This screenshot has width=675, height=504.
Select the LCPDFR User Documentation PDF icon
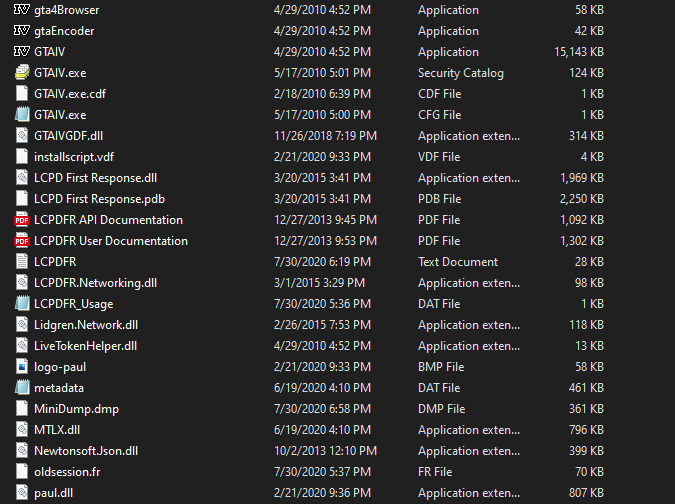tap(22, 241)
